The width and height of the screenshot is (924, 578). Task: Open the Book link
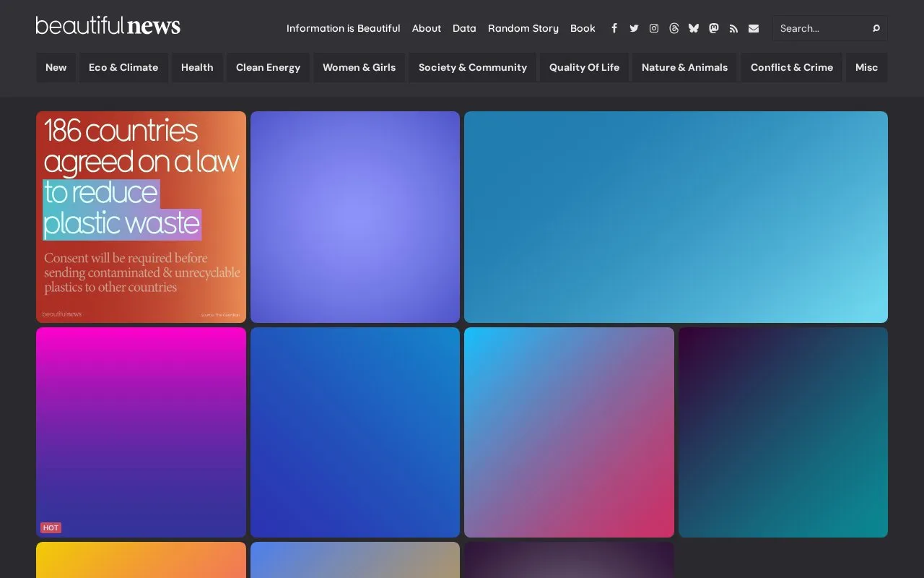pyautogui.click(x=583, y=28)
